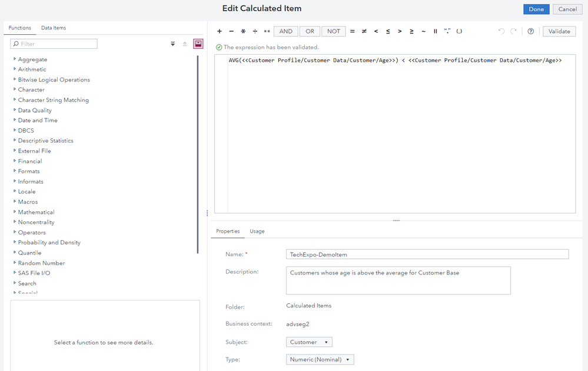Toggle the function details pane icon

(198, 44)
